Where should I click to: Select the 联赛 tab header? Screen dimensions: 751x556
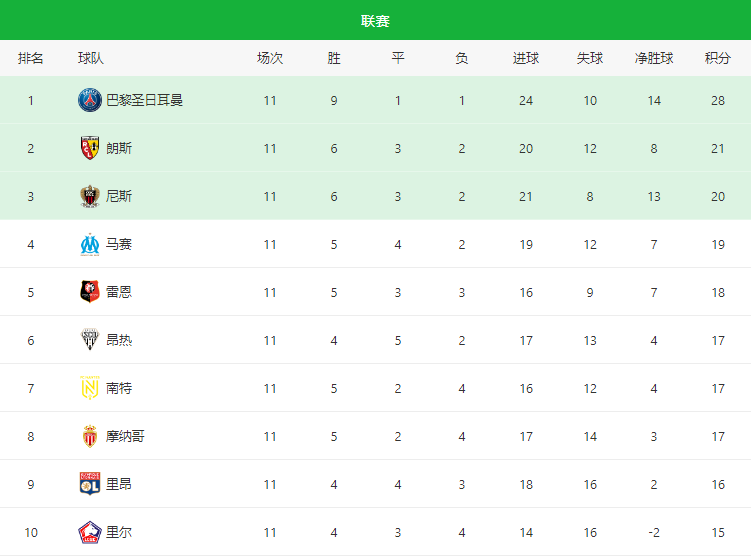click(x=376, y=21)
